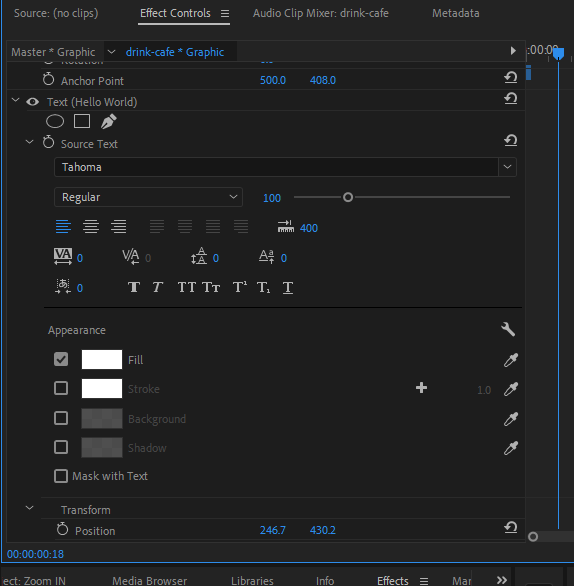Open the Regular font style dropdown
This screenshot has height=586, width=574.
(x=148, y=197)
